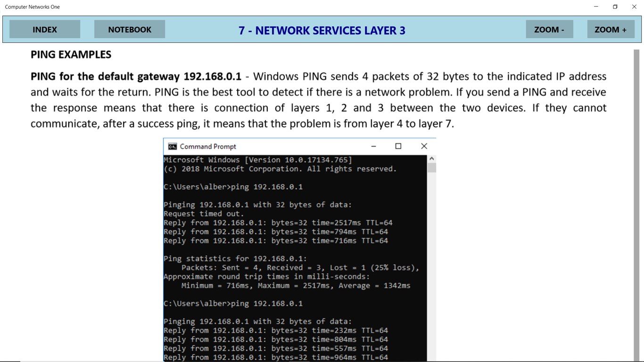Click the 'time=794ms' reply line
644x362 pixels.
(276, 231)
